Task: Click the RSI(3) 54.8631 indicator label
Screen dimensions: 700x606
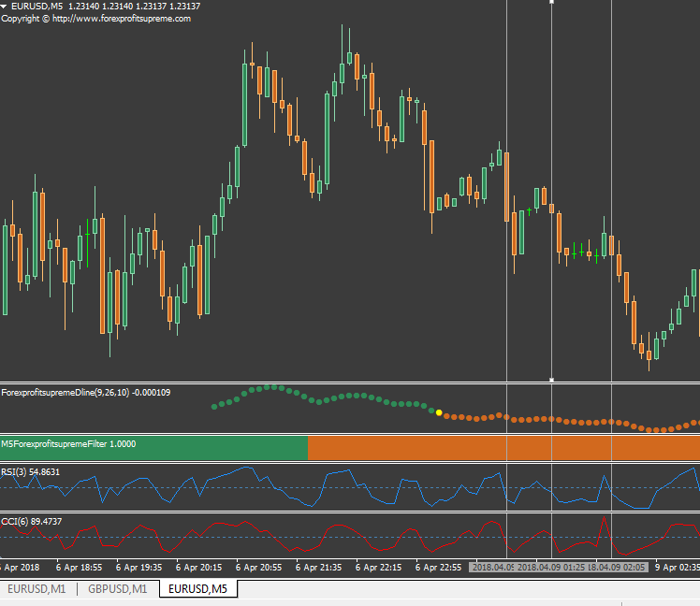Action: (x=30, y=472)
